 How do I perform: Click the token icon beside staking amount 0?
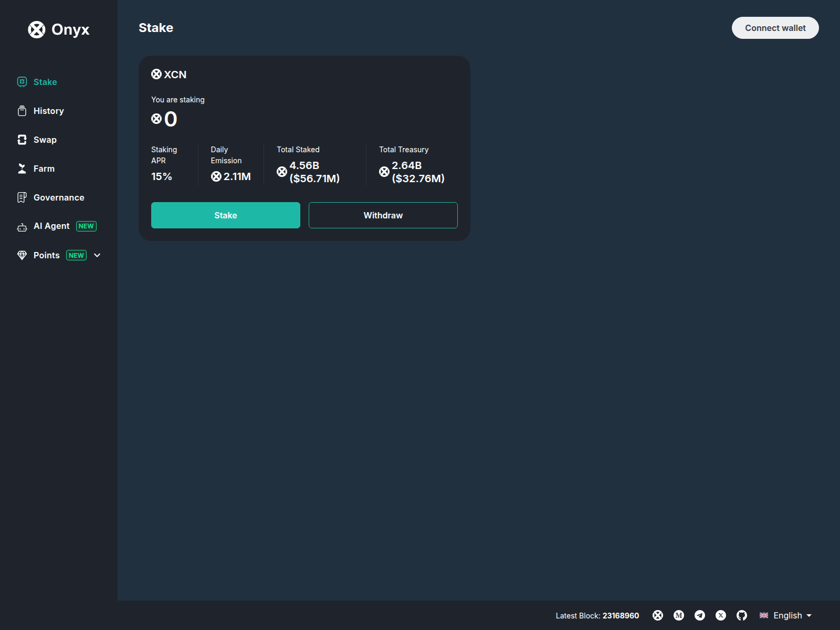tap(156, 119)
